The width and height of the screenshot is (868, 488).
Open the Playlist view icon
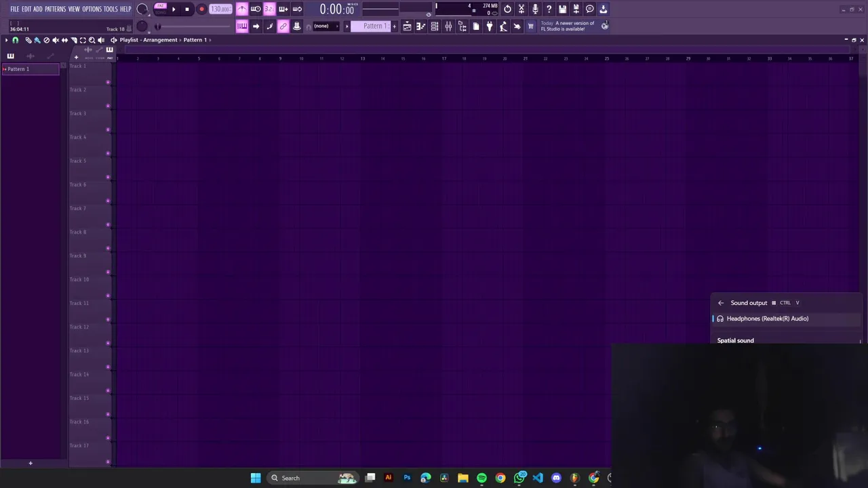407,26
